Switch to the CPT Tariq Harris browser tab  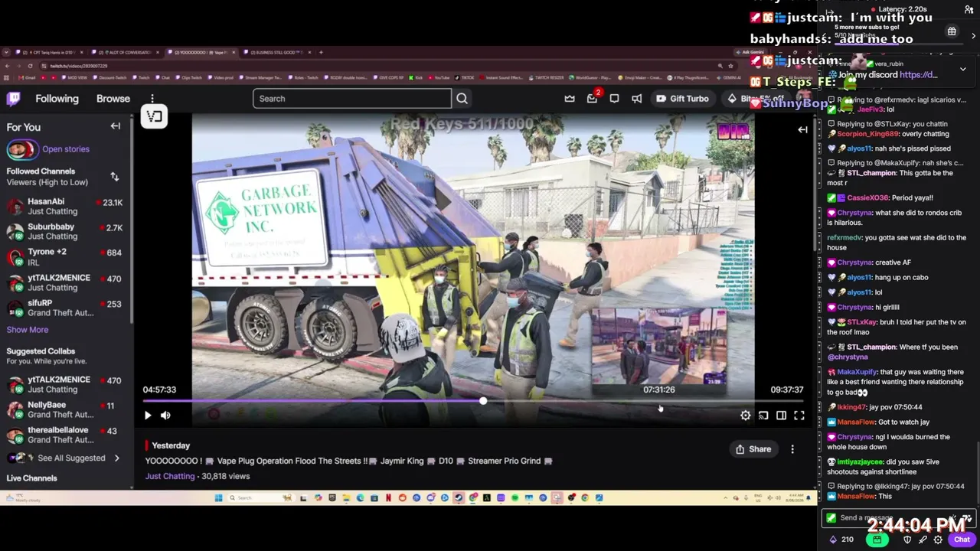pos(50,53)
